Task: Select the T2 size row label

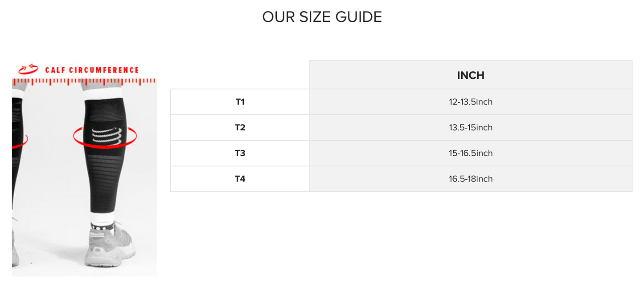Action: pyautogui.click(x=240, y=128)
